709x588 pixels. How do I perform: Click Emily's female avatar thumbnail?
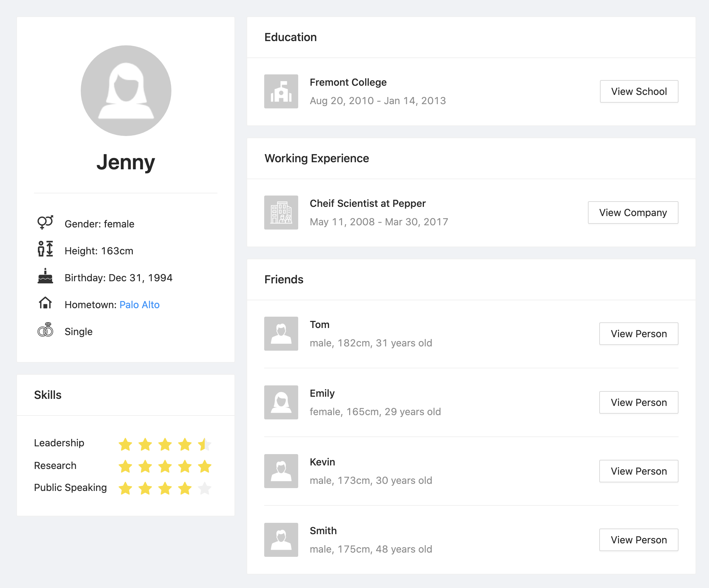(281, 402)
